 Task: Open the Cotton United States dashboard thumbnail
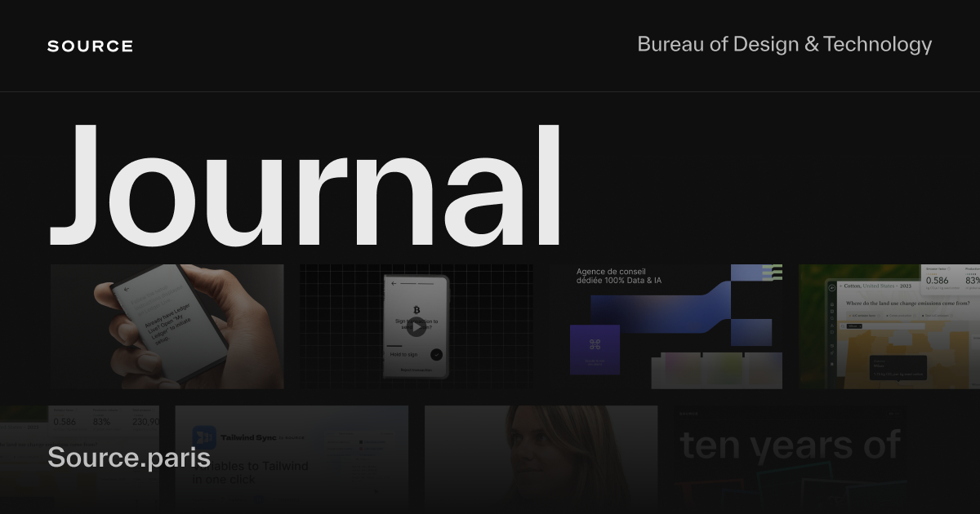click(889, 326)
